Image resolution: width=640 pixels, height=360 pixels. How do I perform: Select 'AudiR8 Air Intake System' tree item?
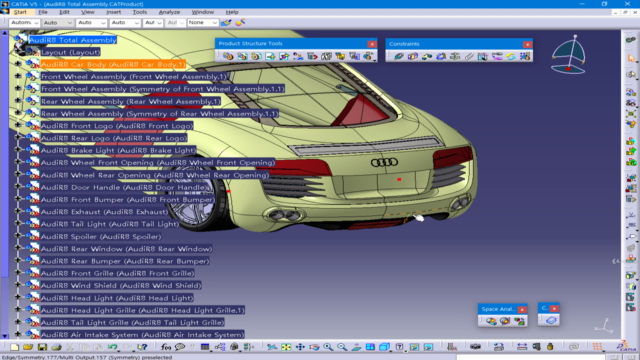(142, 335)
